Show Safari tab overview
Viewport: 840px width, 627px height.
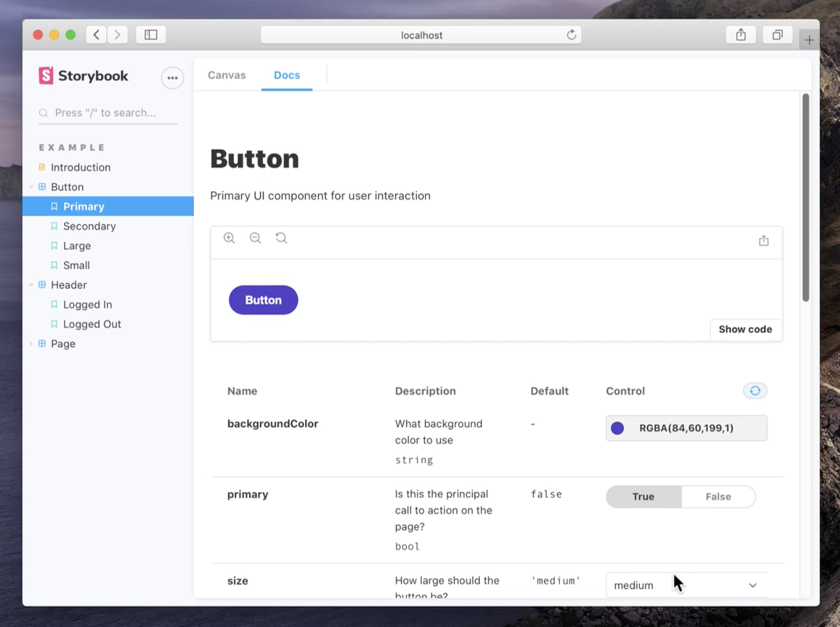pyautogui.click(x=777, y=35)
